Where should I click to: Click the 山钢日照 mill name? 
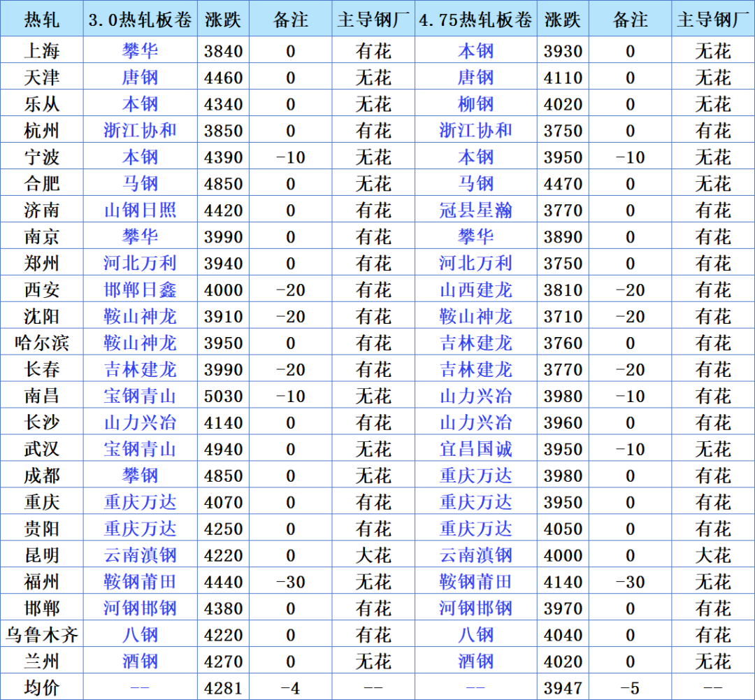click(140, 210)
